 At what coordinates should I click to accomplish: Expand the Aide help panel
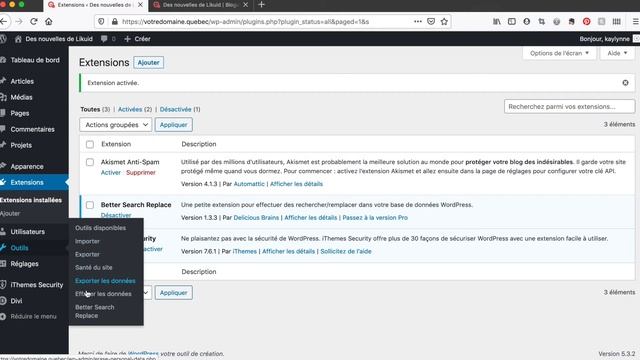(617, 53)
